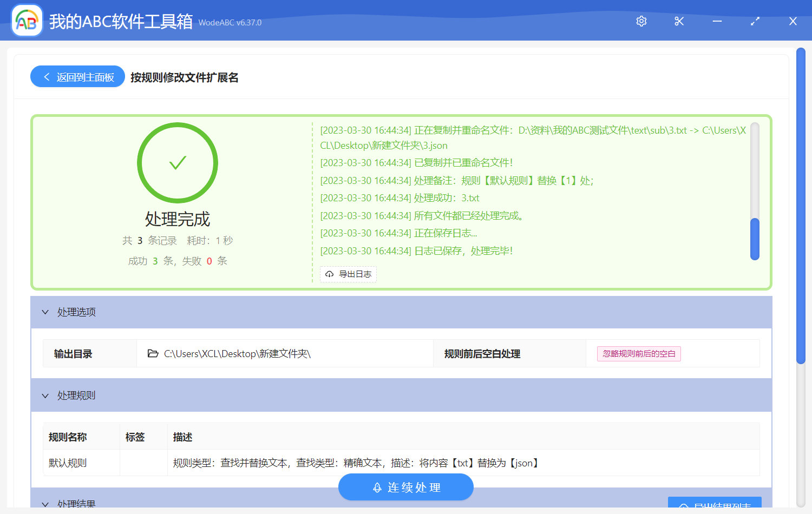
Task: Open the settings gear icon
Action: 641,21
